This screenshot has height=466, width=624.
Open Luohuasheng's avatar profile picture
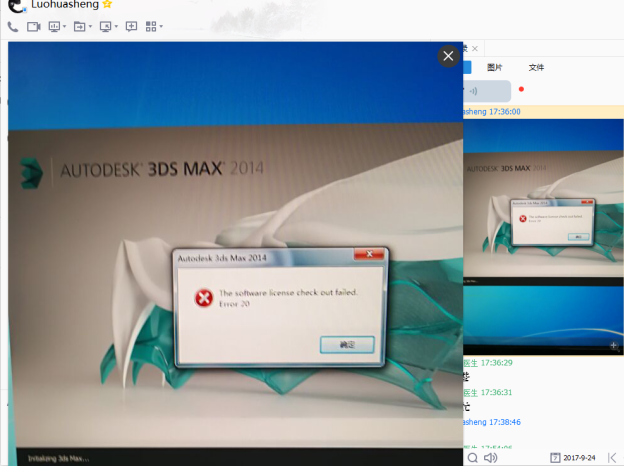pyautogui.click(x=17, y=6)
